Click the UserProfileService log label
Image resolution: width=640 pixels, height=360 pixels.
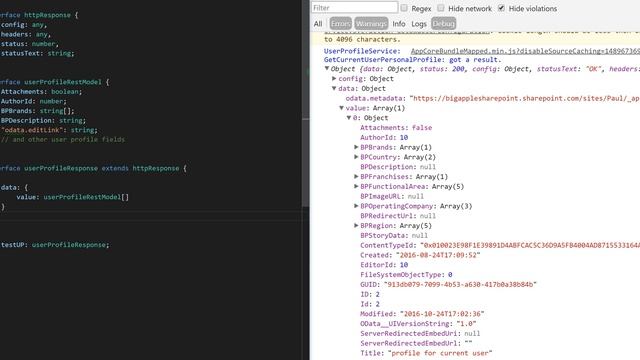click(362, 51)
